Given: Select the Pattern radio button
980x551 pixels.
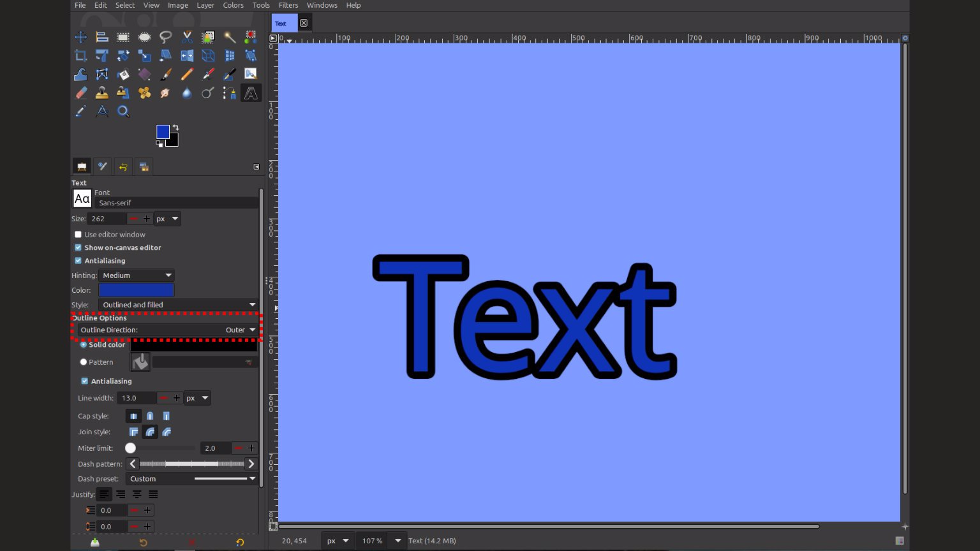Looking at the screenshot, I should pyautogui.click(x=84, y=362).
